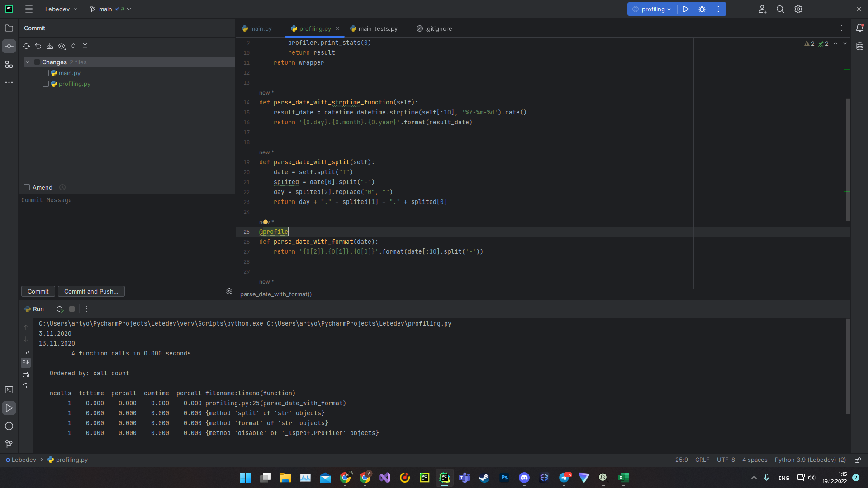Screen dimensions: 868x488
Task: Enable the Amend commit option
Action: (26, 187)
